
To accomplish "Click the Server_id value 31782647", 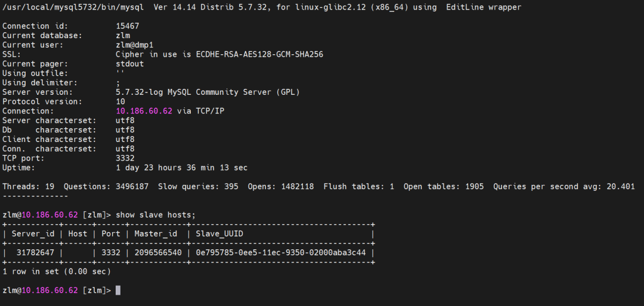I will (x=35, y=252).
